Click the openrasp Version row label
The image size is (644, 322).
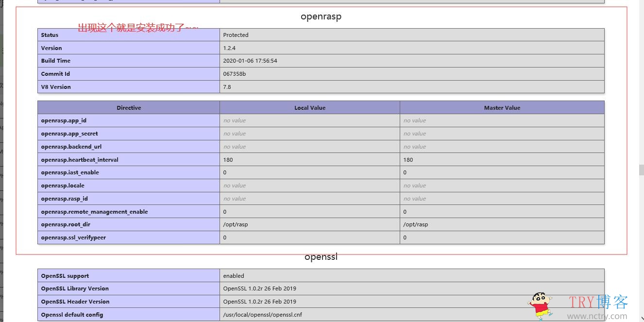tap(51, 48)
